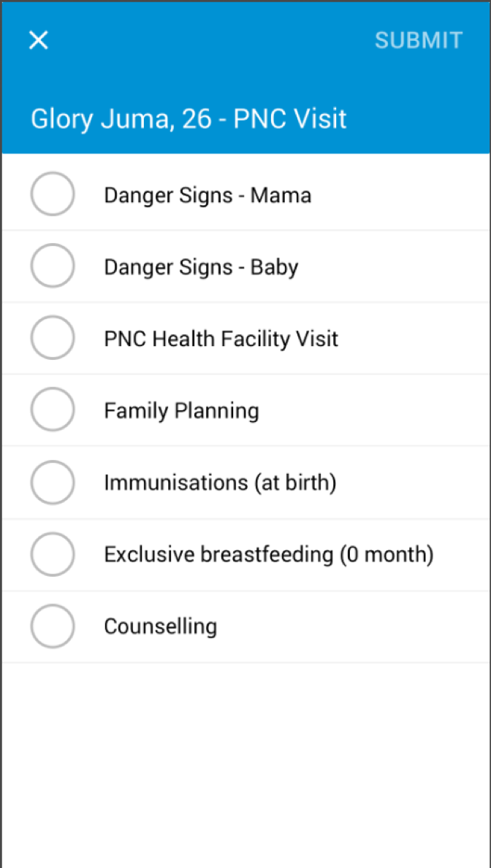Select the Immunisations (at birth) circle

click(52, 482)
